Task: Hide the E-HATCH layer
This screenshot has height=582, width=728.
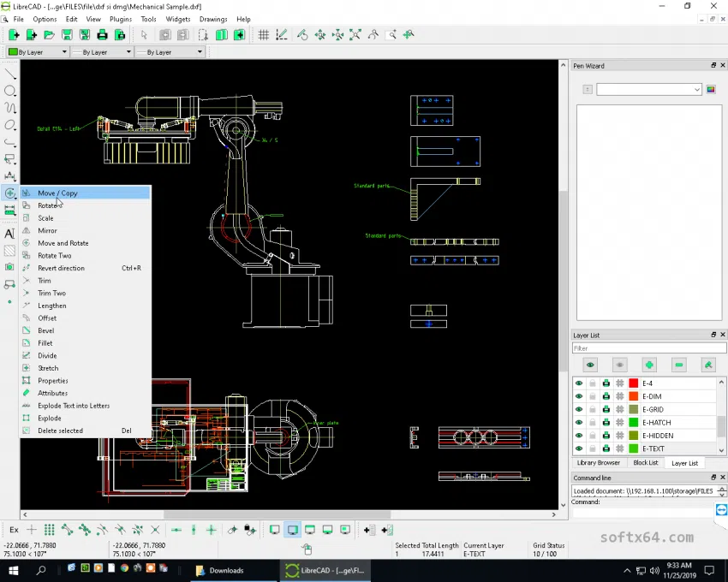Action: pos(580,422)
